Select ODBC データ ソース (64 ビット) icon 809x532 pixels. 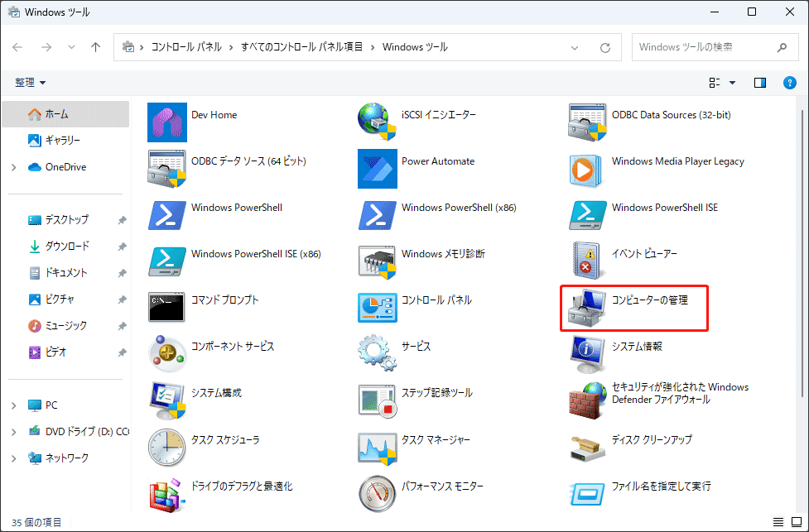[x=167, y=169]
